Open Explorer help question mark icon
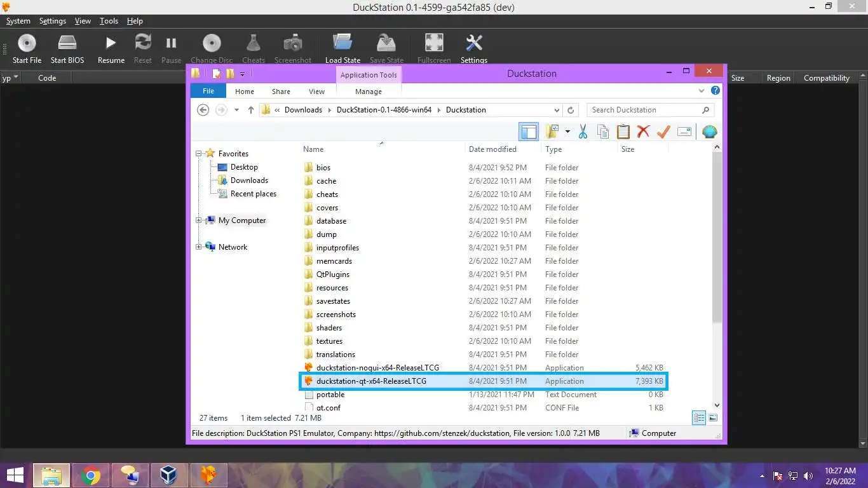Image resolution: width=868 pixels, height=488 pixels. [715, 91]
